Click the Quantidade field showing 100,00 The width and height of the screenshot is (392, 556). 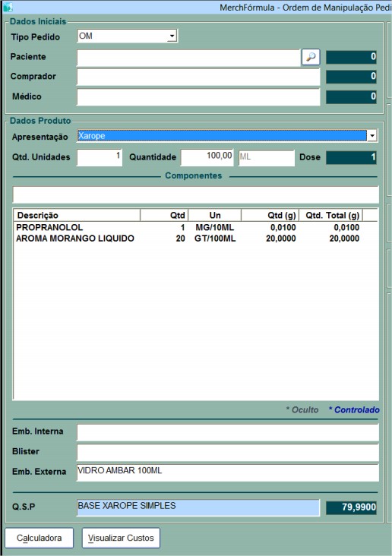click(207, 157)
